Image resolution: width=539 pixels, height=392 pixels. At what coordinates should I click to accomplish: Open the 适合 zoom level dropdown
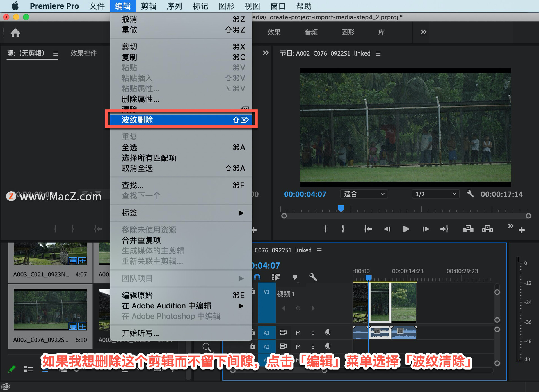point(364,194)
